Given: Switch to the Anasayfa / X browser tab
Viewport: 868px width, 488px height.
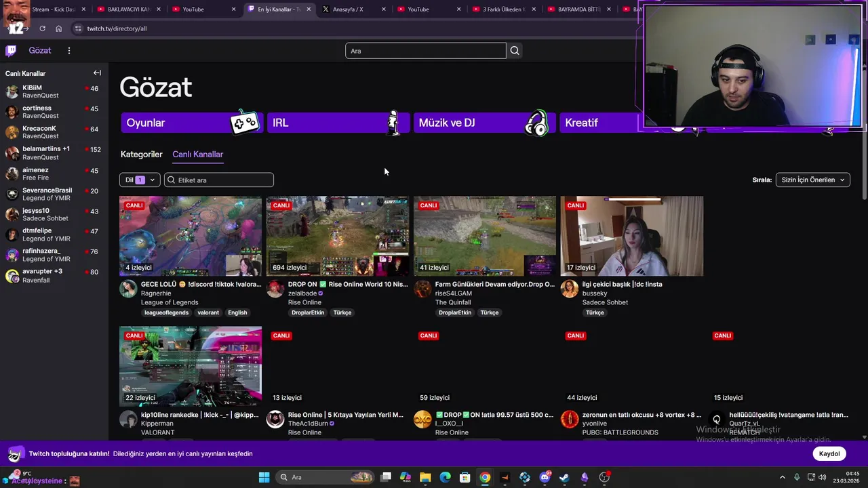Looking at the screenshot, I should point(354,9).
